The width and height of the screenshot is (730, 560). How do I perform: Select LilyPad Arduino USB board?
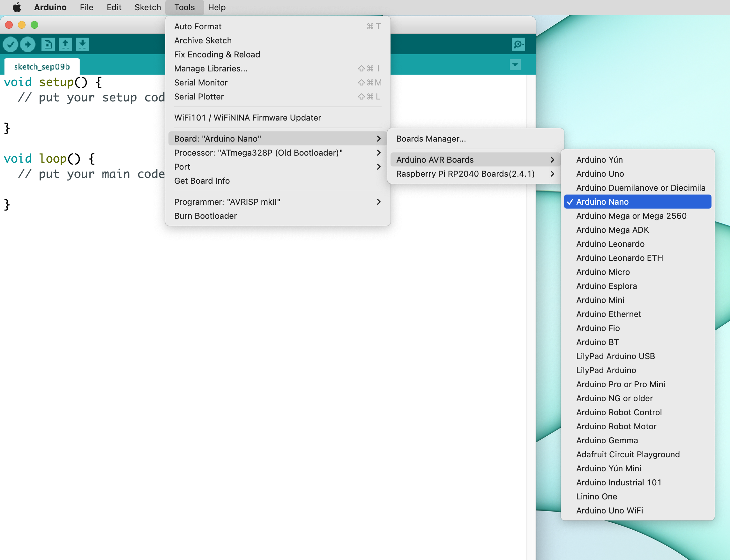pos(637,356)
